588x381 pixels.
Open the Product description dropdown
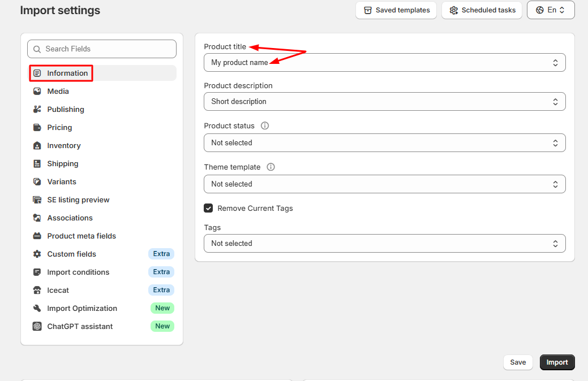point(385,102)
